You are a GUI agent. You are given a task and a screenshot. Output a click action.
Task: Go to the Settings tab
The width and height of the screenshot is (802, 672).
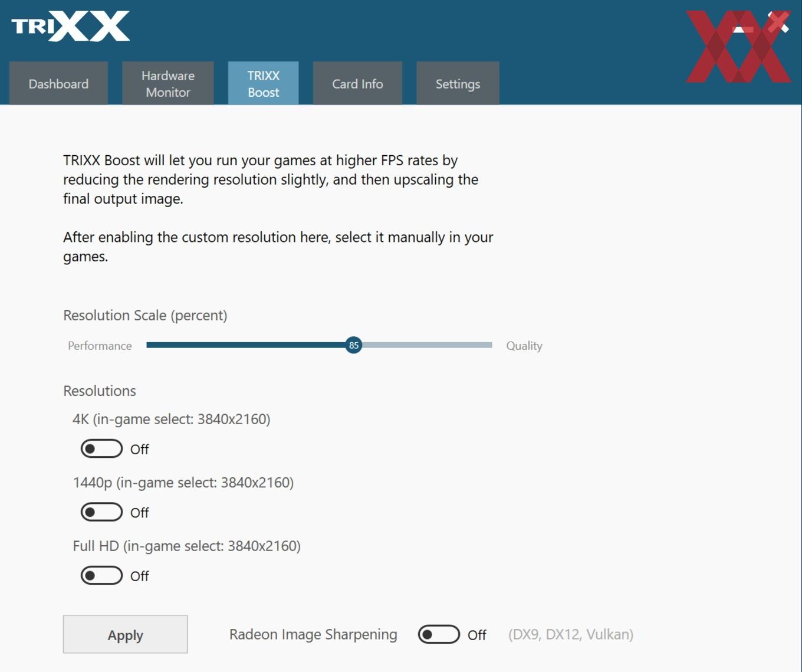tap(458, 83)
